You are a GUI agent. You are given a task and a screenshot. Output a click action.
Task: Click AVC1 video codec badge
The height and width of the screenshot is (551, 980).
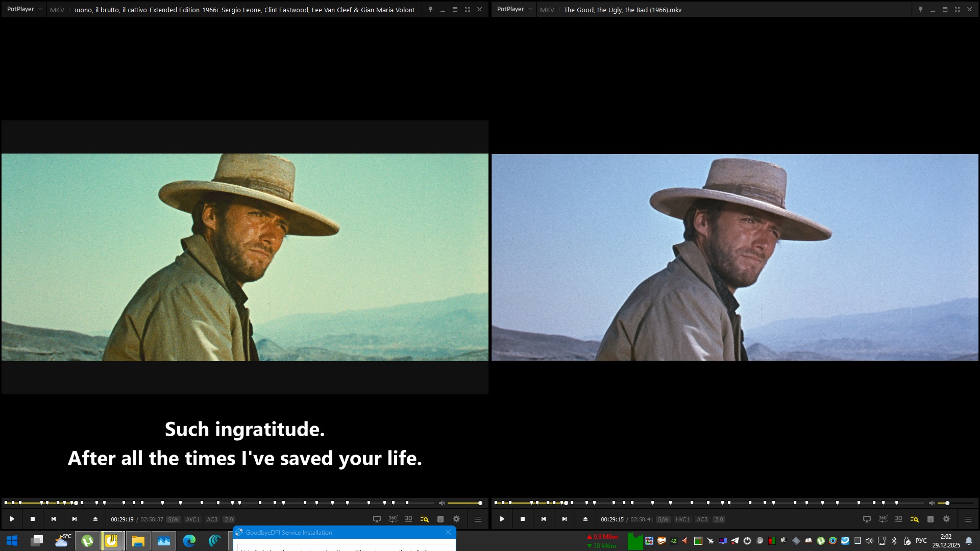pyautogui.click(x=192, y=519)
